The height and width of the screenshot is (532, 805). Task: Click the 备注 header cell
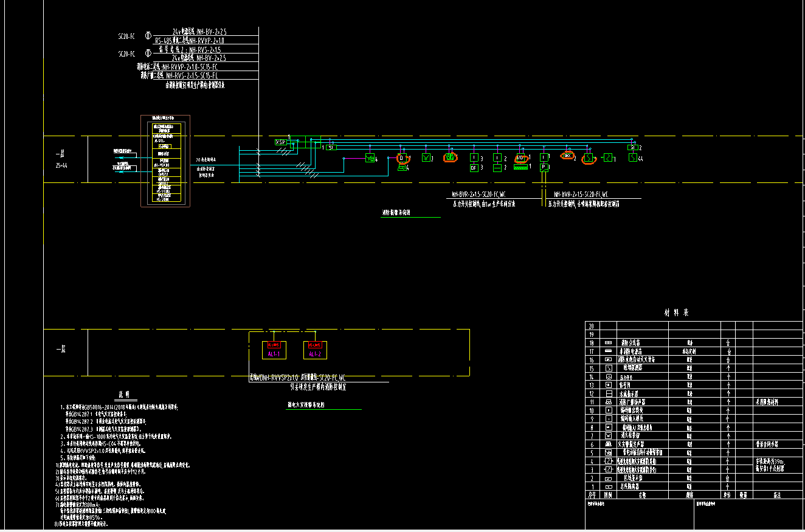(778, 495)
